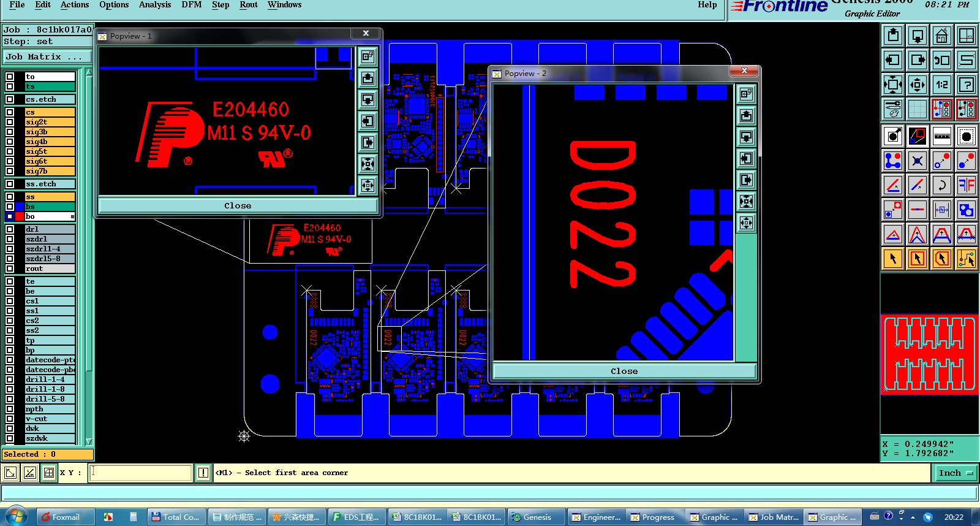Select the rectangle area select arrow tool
980x526 pixels.
pyautogui.click(x=918, y=259)
